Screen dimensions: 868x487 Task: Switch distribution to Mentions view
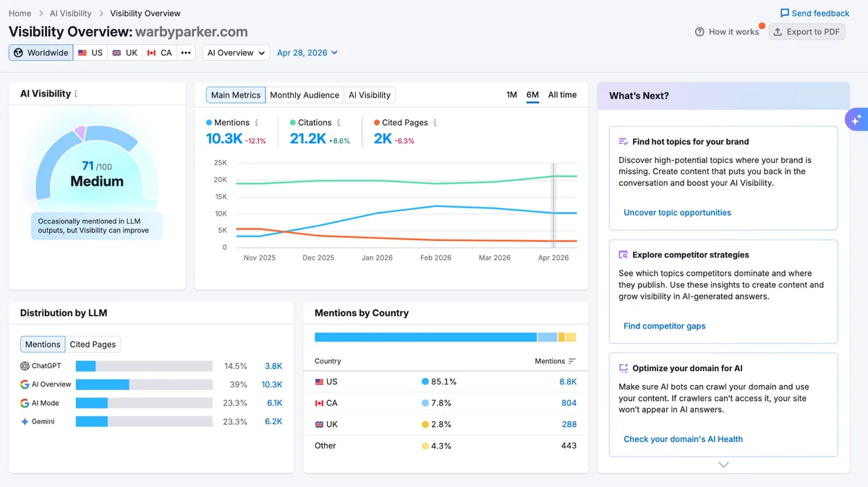(x=43, y=344)
